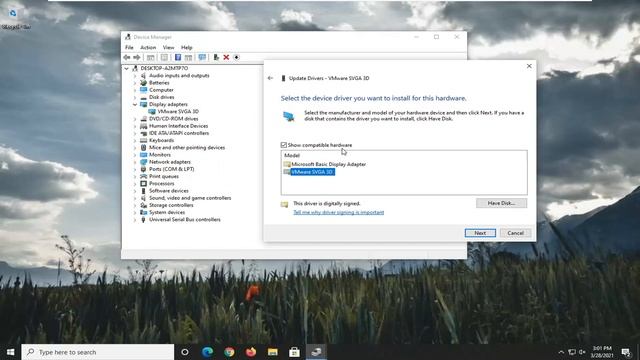Click the Cancel button

[x=516, y=233]
